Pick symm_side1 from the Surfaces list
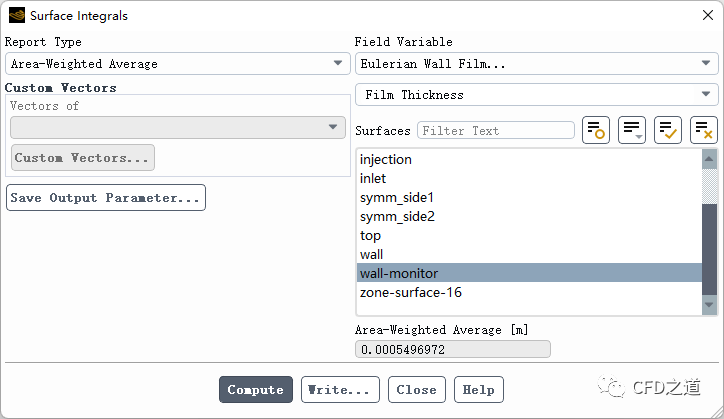 coord(397,198)
